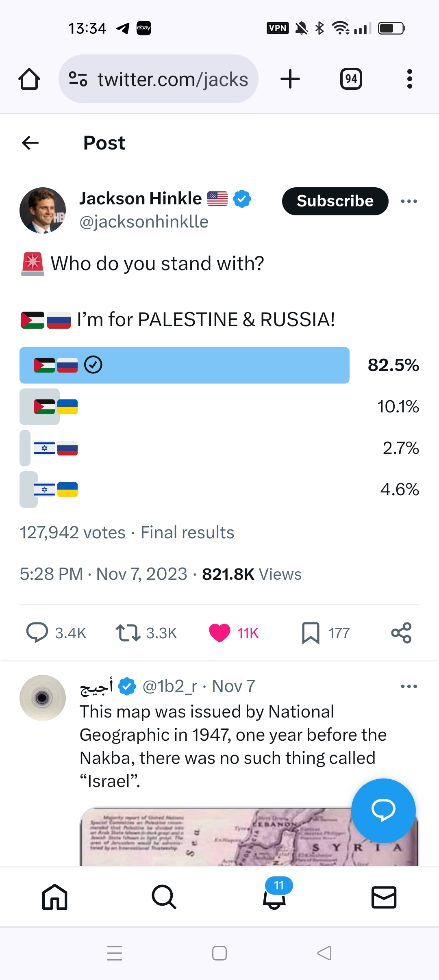Open browser three-dot overflow menu

(x=409, y=79)
